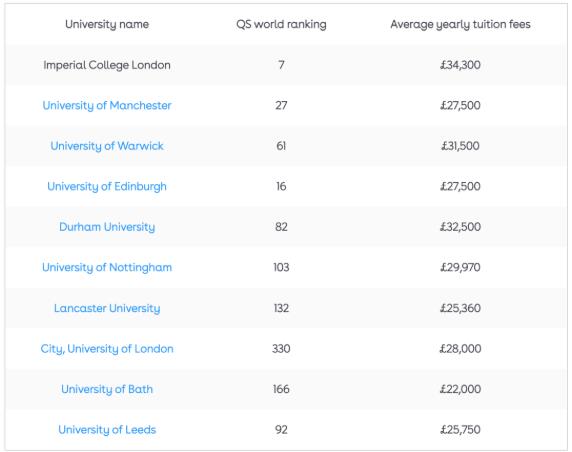Follow the University of Edinburgh link

tap(107, 186)
